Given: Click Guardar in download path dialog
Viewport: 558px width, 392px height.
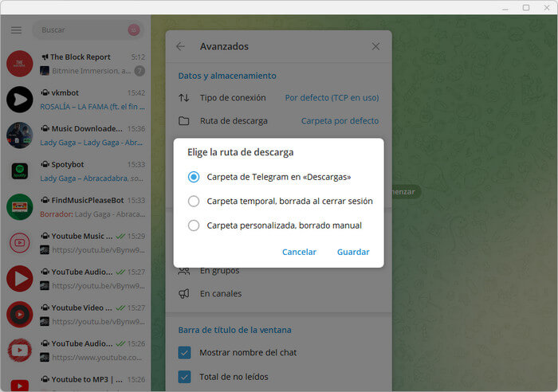Looking at the screenshot, I should tap(353, 252).
